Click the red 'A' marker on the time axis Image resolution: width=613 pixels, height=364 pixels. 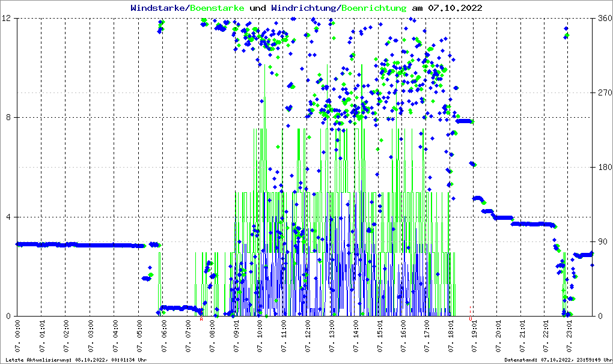201,319
